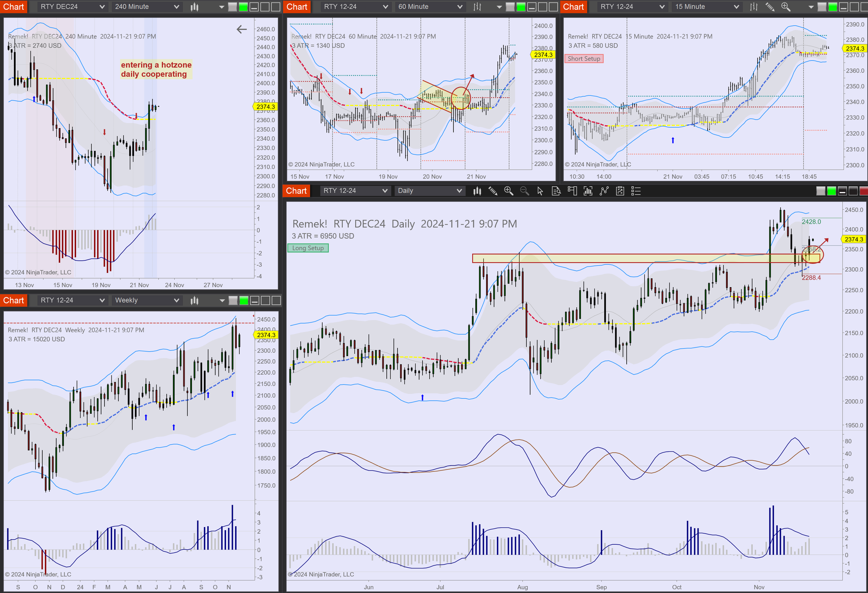Click the Chart tab of the 60 Minute panel
The height and width of the screenshot is (593, 868).
point(297,7)
